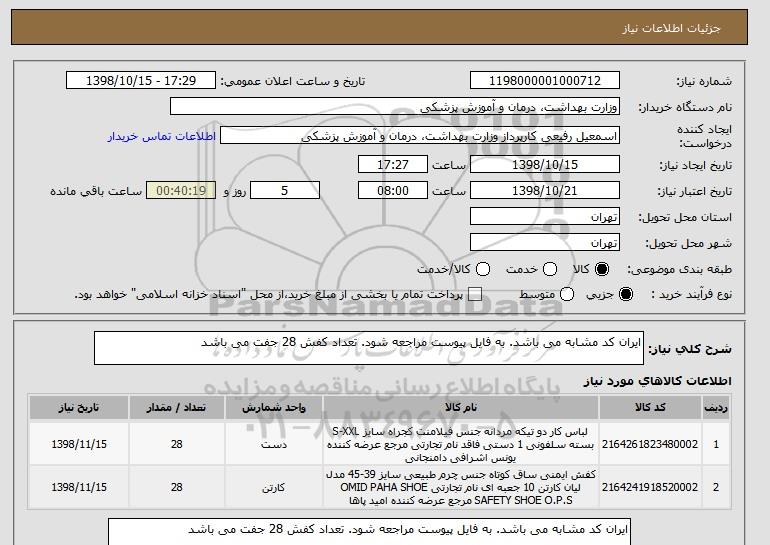Click the تاریخ اعتبار نیاز label
This screenshot has width=770, height=545.
tap(694, 191)
